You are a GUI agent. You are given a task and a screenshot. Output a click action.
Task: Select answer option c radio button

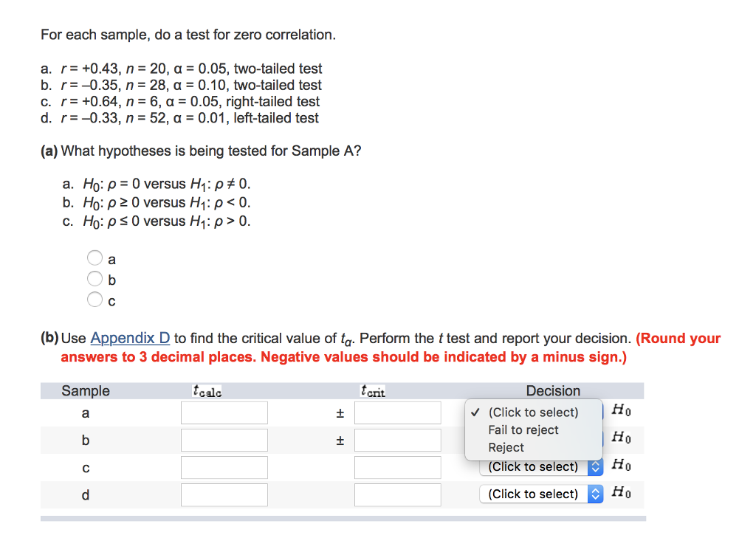tap(94, 299)
